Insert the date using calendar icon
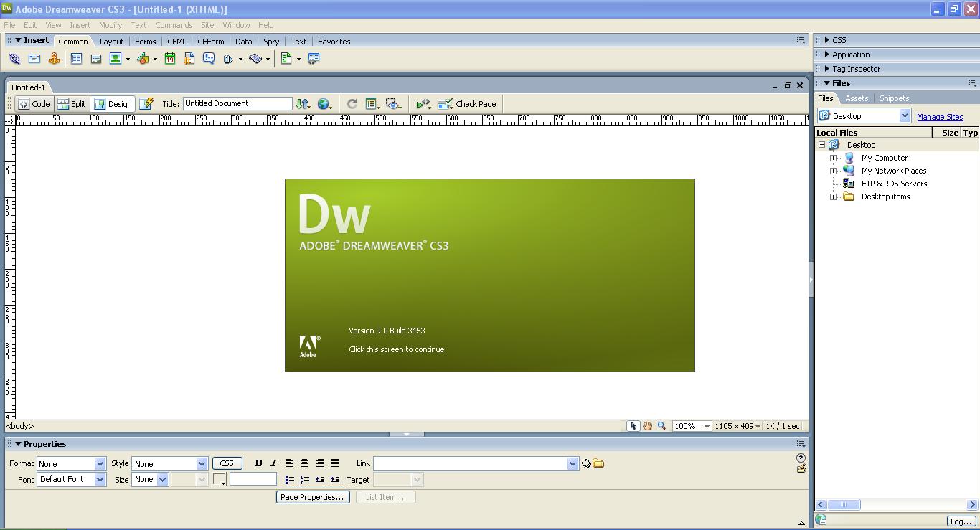 [x=170, y=59]
